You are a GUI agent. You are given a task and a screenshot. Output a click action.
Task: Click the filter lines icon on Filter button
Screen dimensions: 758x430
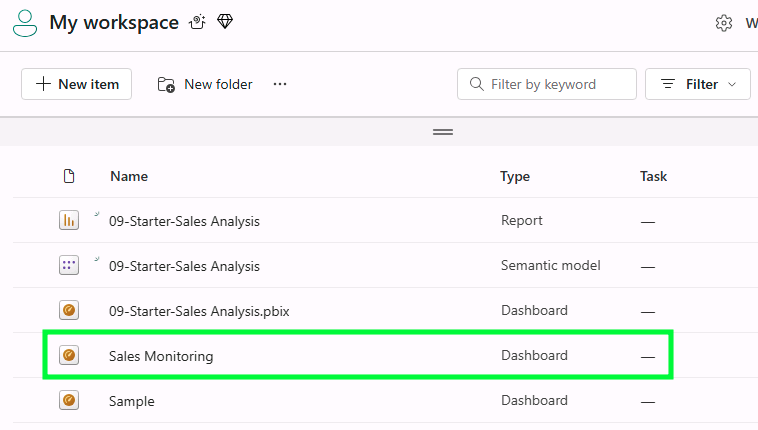668,84
